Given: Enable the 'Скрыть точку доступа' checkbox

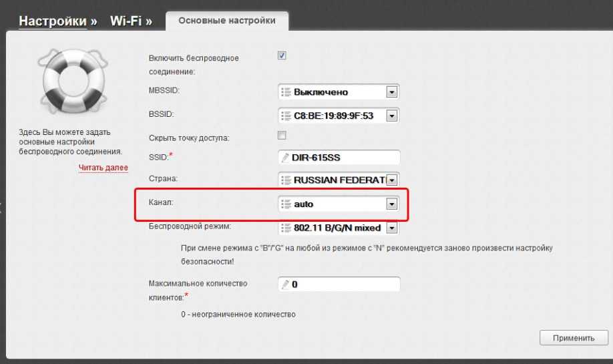Looking at the screenshot, I should tap(282, 136).
